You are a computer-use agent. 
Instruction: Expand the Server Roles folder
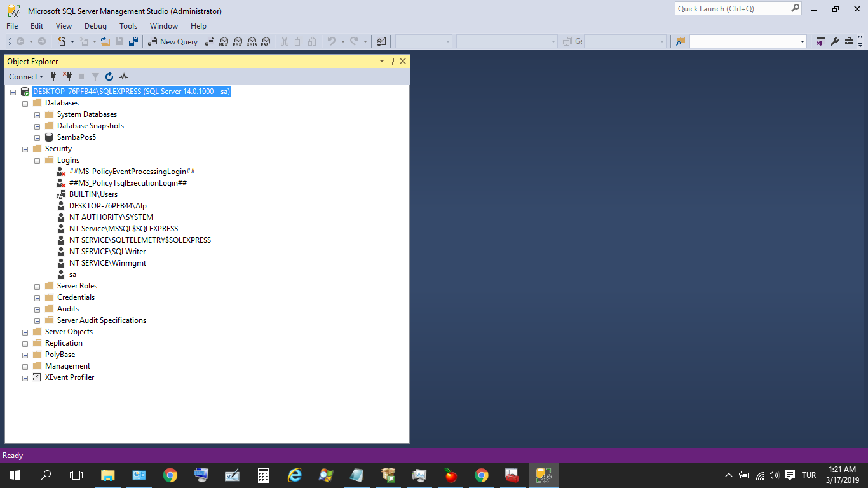37,287
